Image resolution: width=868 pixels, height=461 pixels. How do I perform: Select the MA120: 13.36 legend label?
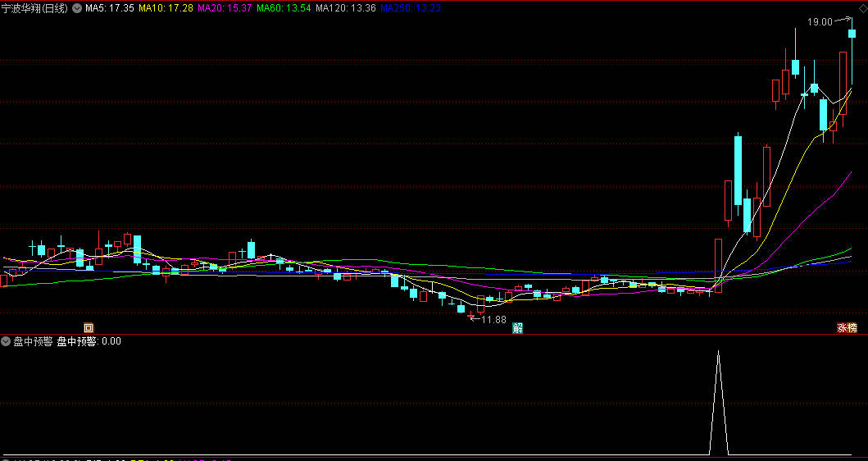[x=346, y=8]
